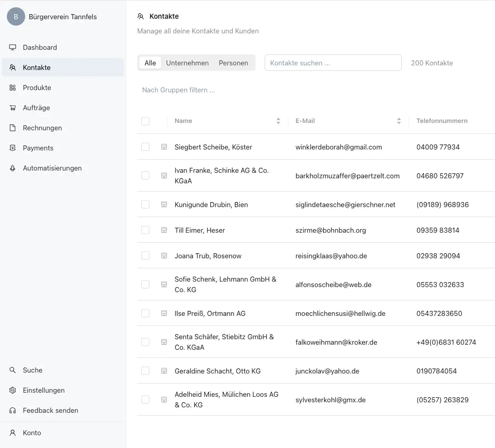Select the Geraldine Schacht, Otto KG checkbox
This screenshot has height=448, width=495.
pyautogui.click(x=145, y=371)
